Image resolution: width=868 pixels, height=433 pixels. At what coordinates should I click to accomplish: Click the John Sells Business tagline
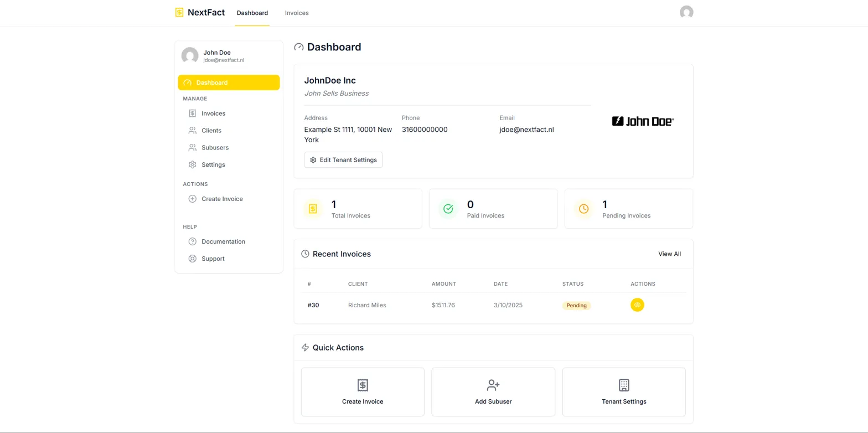(337, 94)
